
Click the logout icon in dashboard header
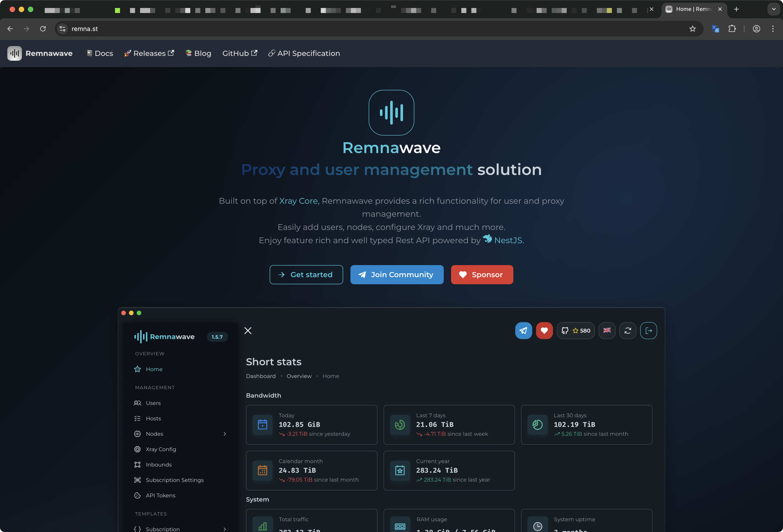(x=649, y=331)
